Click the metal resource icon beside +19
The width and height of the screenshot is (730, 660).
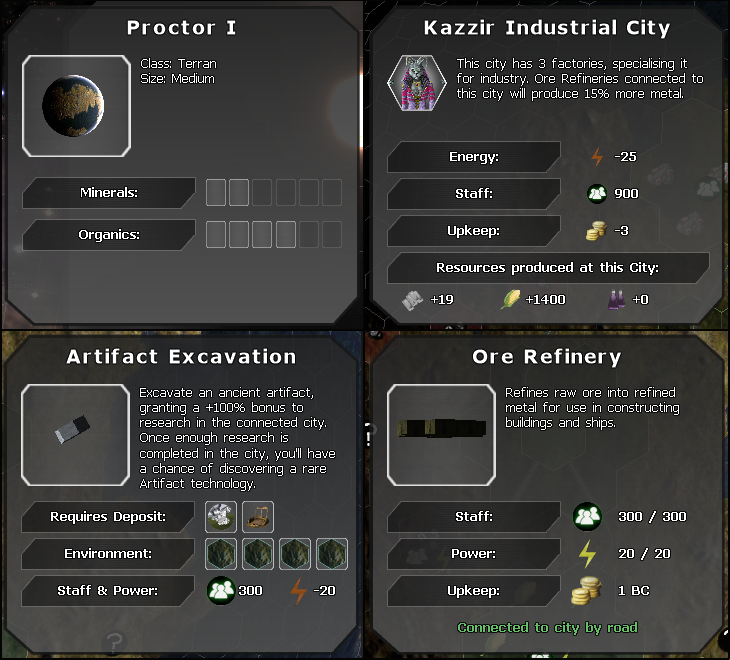[x=412, y=300]
